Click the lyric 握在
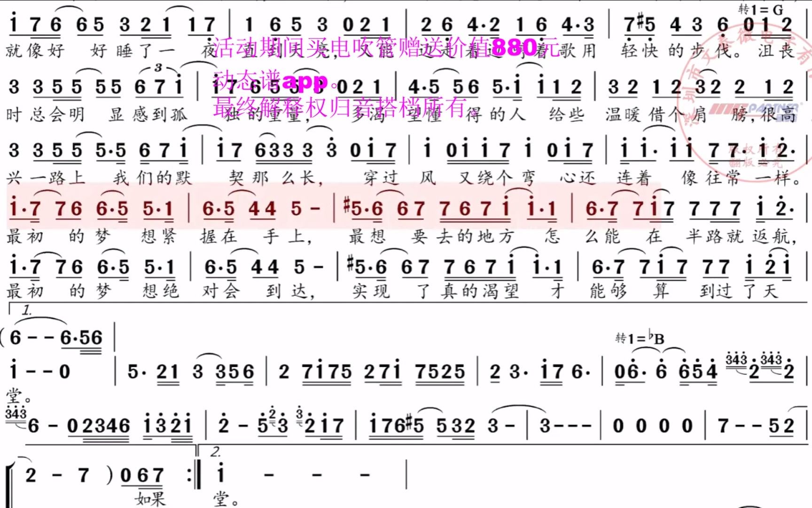 coord(219,236)
